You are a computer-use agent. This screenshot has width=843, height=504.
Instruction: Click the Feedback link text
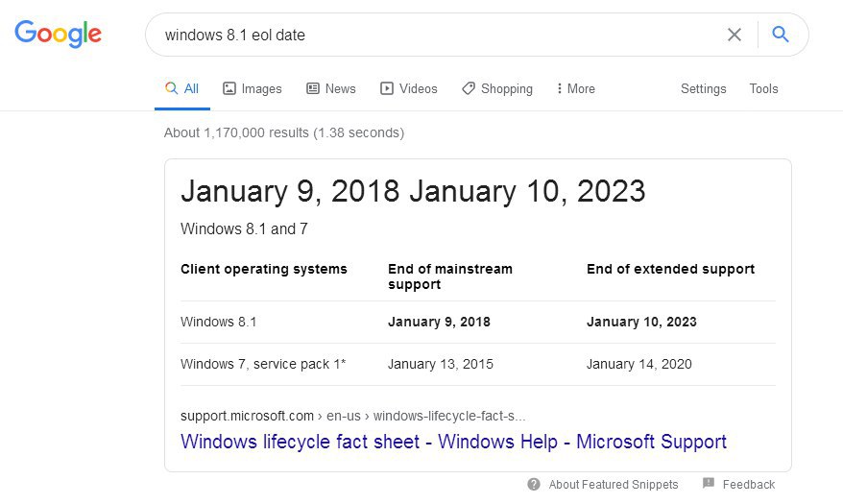click(x=748, y=485)
